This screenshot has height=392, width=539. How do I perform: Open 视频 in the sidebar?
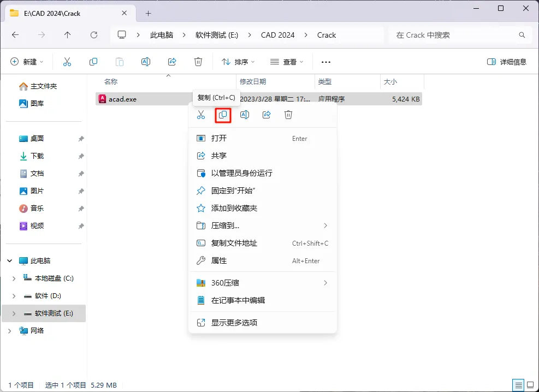(31, 225)
